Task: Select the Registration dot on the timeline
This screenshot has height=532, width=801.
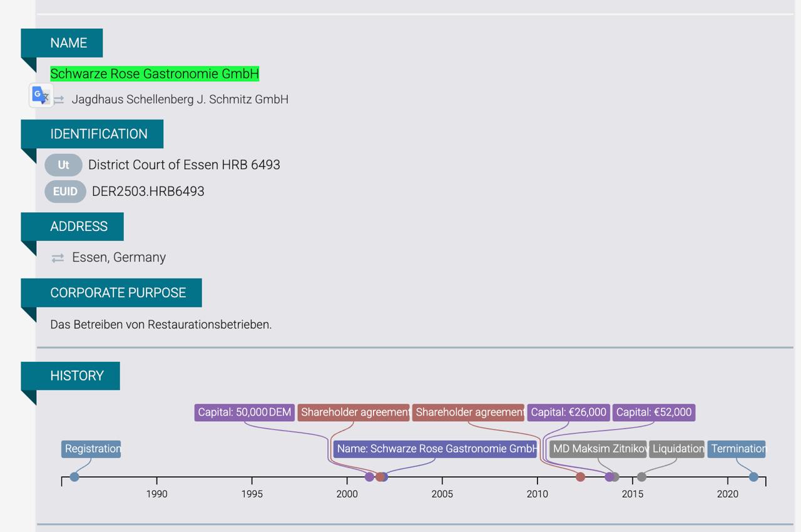Action: point(74,477)
